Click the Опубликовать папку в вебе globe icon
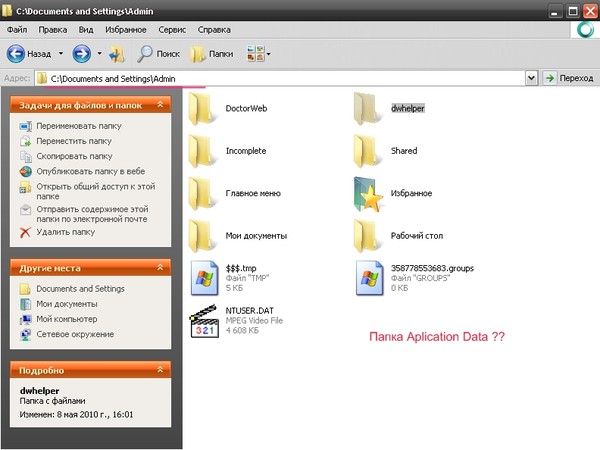 click(x=26, y=171)
